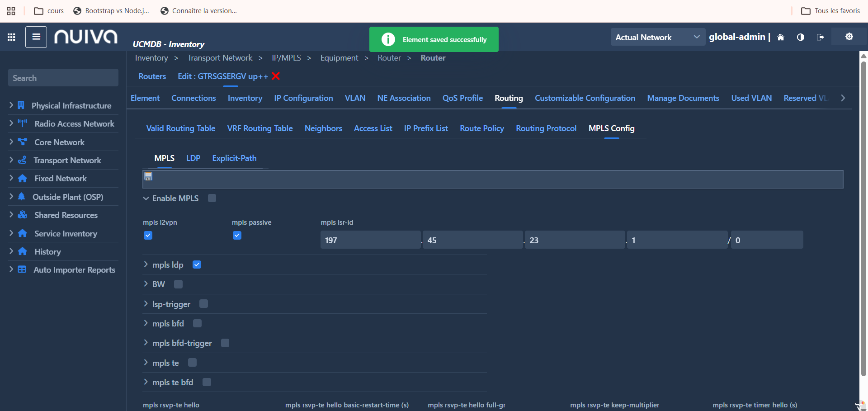The width and height of the screenshot is (868, 411).
Task: Click Transport Network breadcrumb link
Action: [x=220, y=58]
